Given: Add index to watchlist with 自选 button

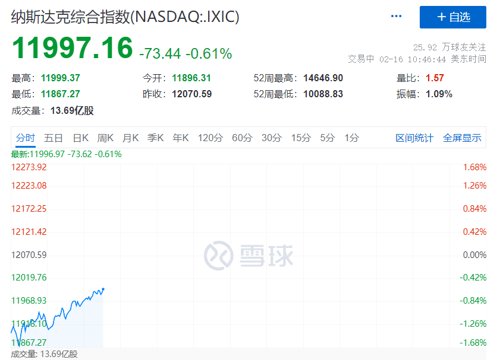Looking at the screenshot, I should pos(453,17).
